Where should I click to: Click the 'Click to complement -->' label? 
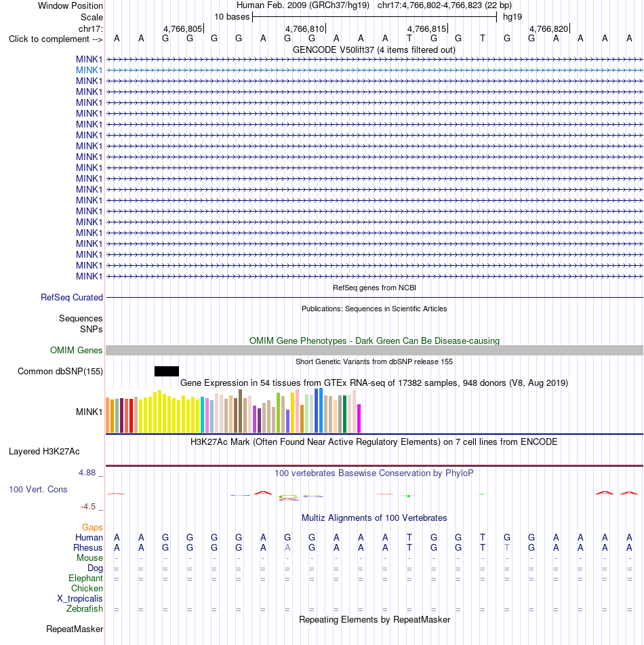pos(56,39)
